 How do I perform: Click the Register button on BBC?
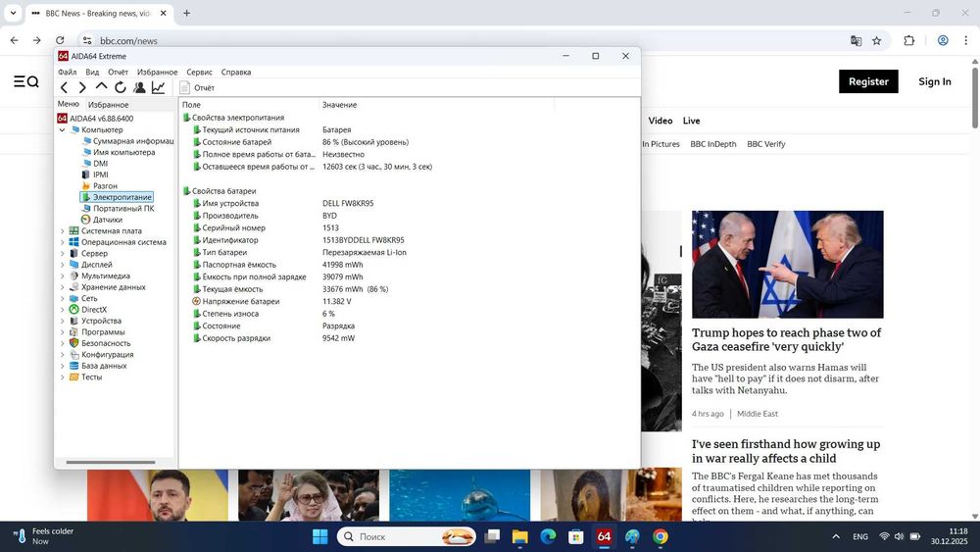(868, 82)
